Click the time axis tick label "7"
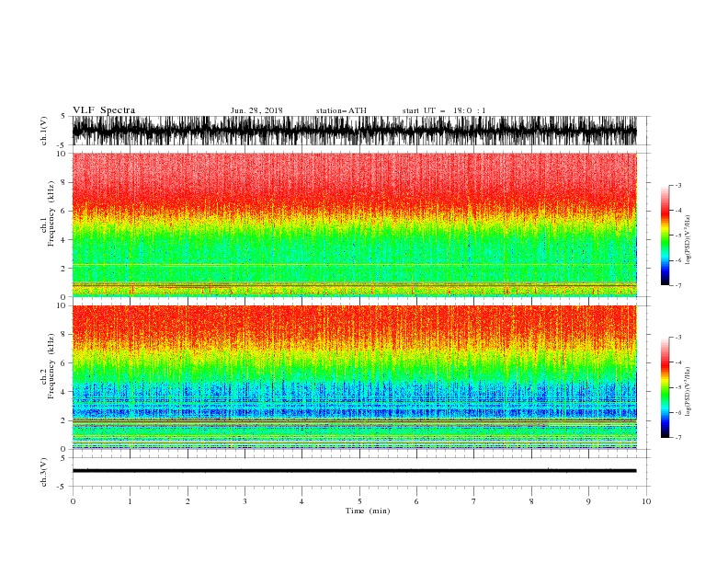The image size is (728, 563). pos(474,501)
